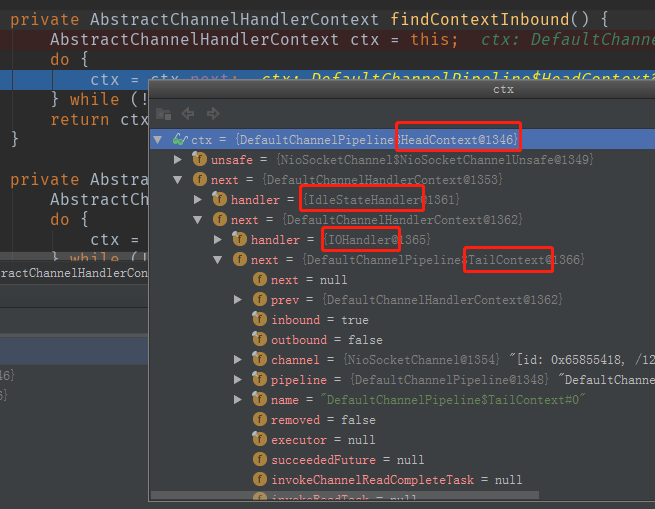Click NioSocketChannelUnsafe@1349 value text

pos(434,160)
